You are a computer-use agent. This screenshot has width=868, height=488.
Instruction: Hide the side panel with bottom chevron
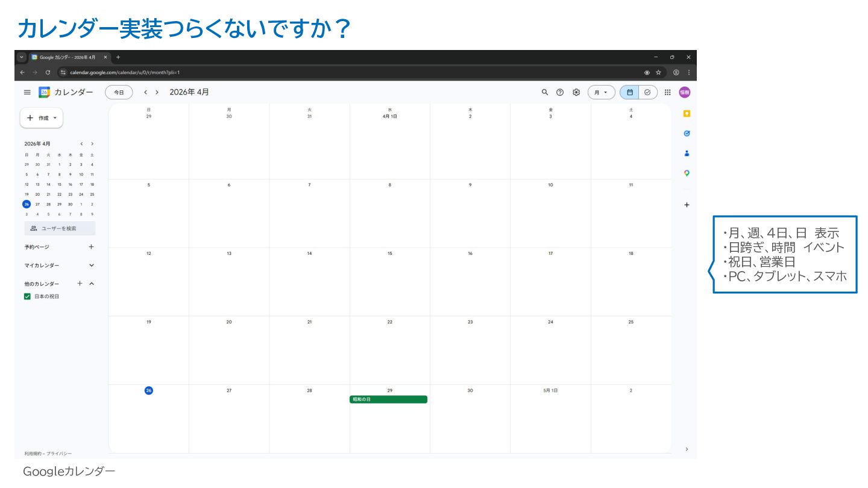[687, 449]
